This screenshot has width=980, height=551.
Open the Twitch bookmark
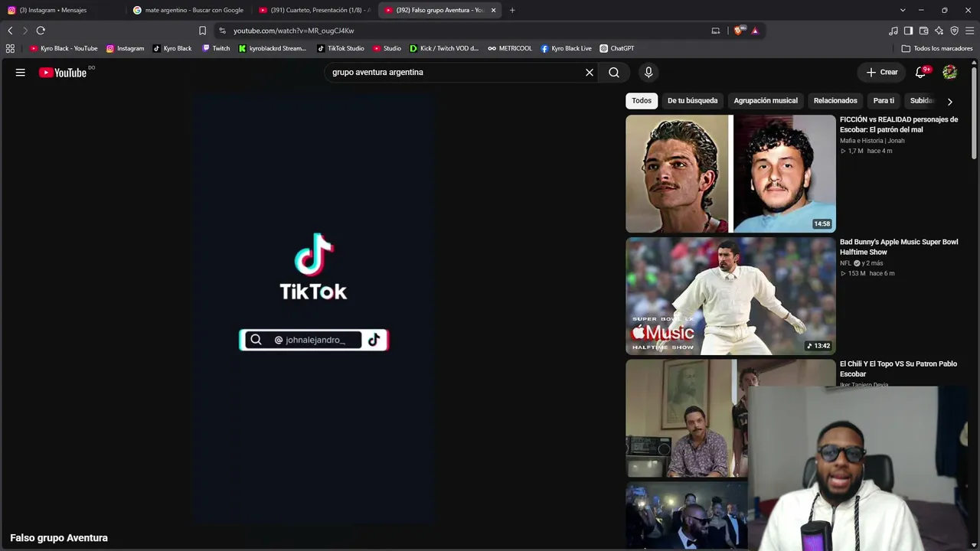[x=216, y=48]
